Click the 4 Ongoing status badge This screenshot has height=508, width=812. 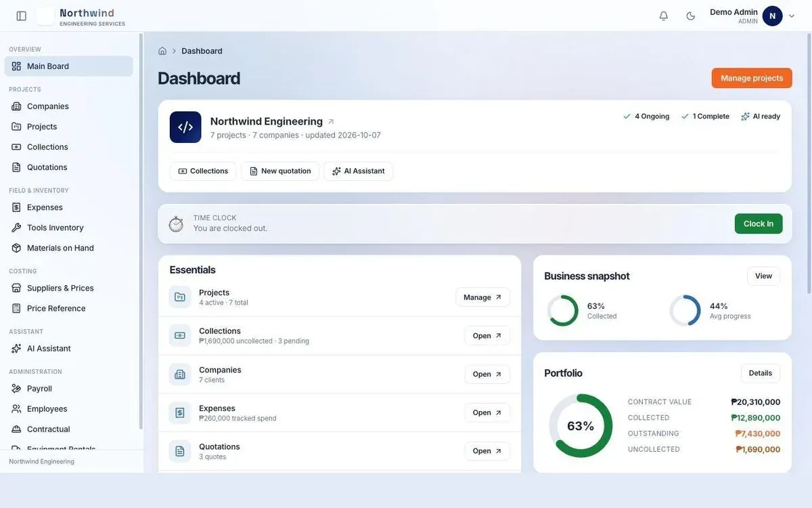(x=646, y=117)
